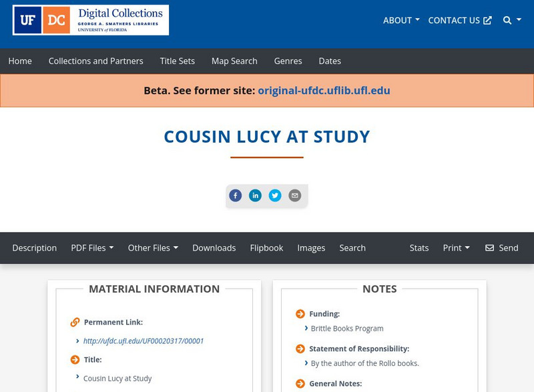534x392 pixels.
Task: Open the Flipbook view
Action: pyautogui.click(x=266, y=248)
